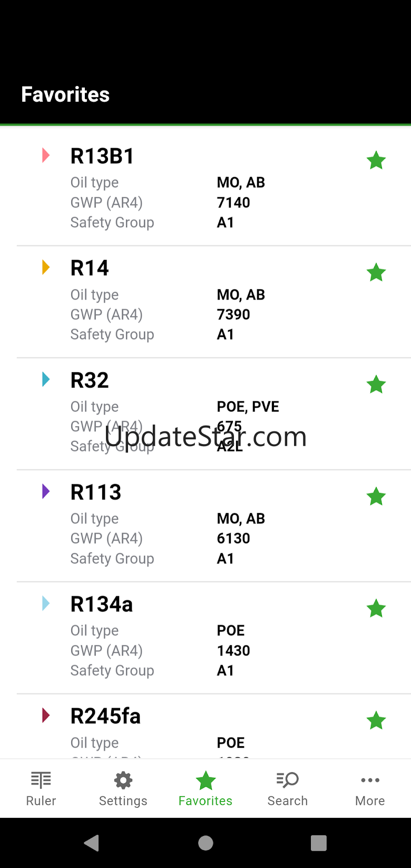411x868 pixels.
Task: Remove R134a from favorites via star
Action: click(376, 609)
